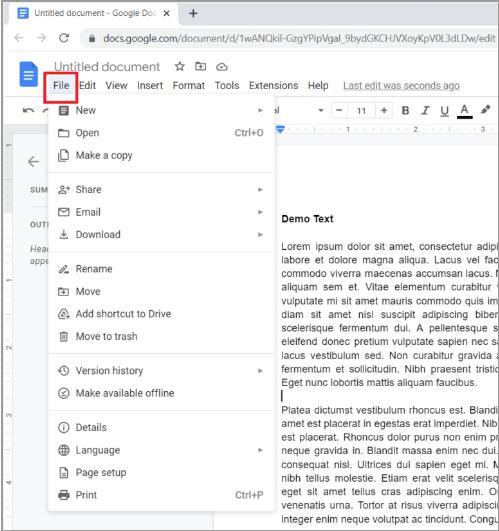This screenshot has height=531, width=499.
Task: Choose Rename in File menu
Action: click(x=161, y=269)
